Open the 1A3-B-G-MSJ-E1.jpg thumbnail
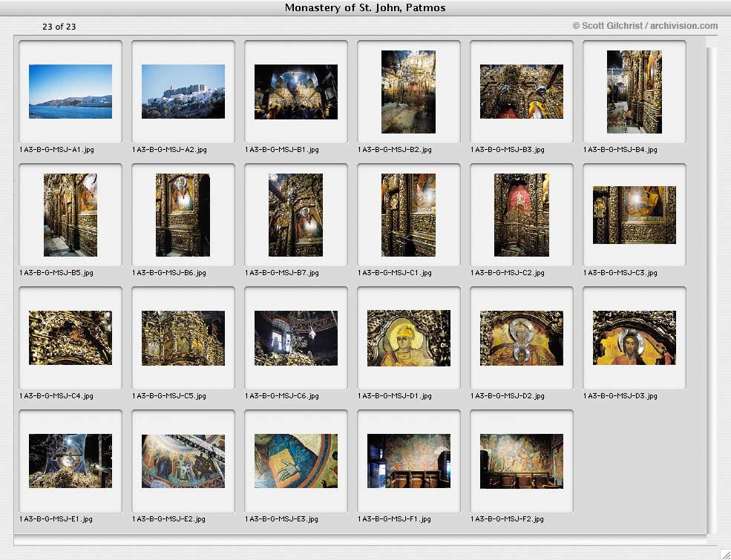This screenshot has width=731, height=560. point(71,461)
